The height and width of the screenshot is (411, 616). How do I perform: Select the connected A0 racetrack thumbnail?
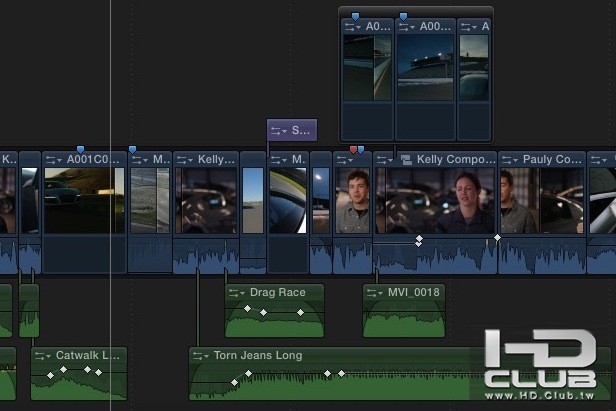(x=367, y=67)
